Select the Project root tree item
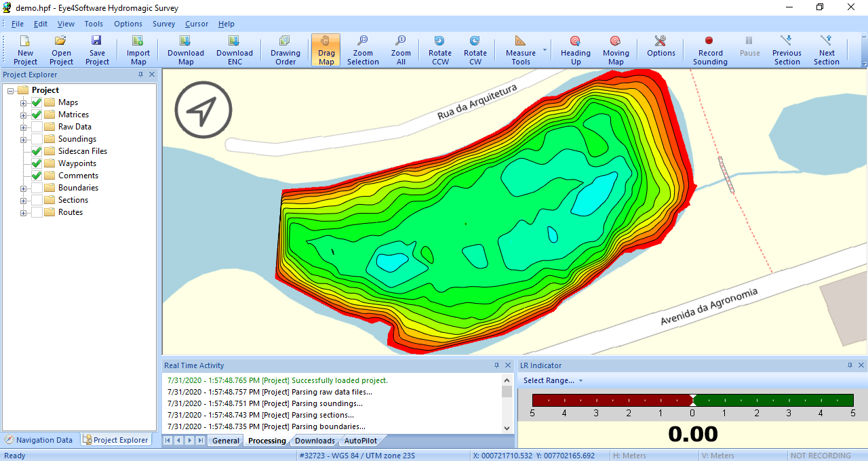 (x=45, y=90)
